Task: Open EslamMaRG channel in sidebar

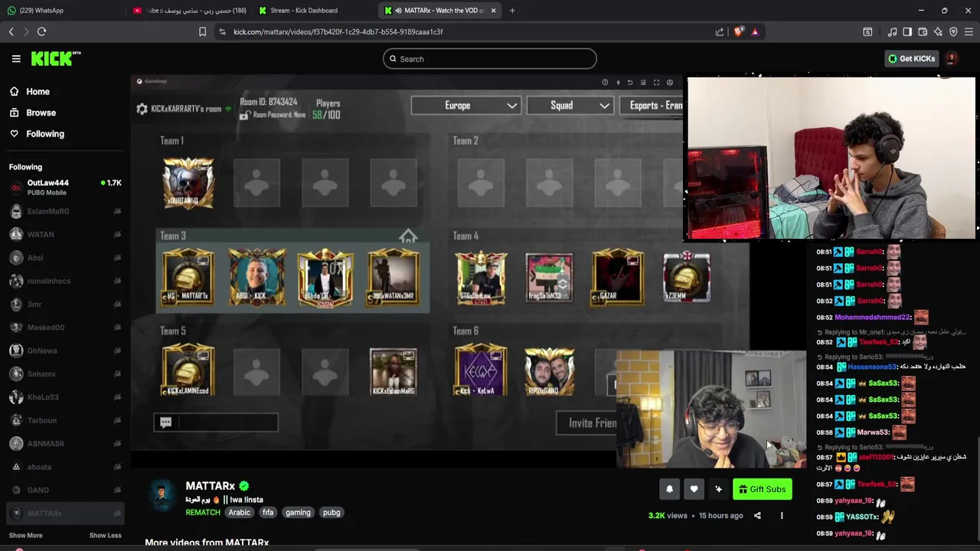Action: [x=64, y=211]
